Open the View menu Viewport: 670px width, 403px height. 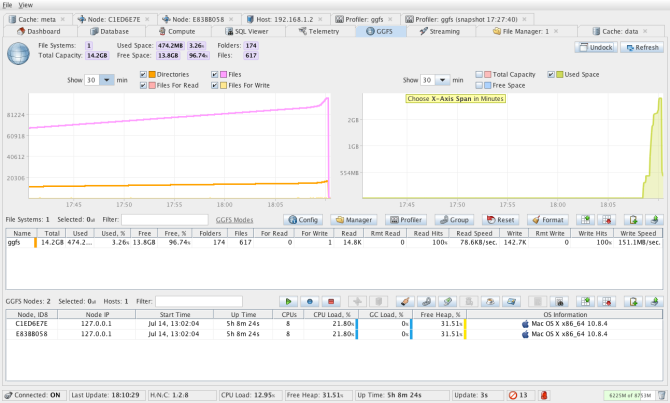[x=26, y=5]
